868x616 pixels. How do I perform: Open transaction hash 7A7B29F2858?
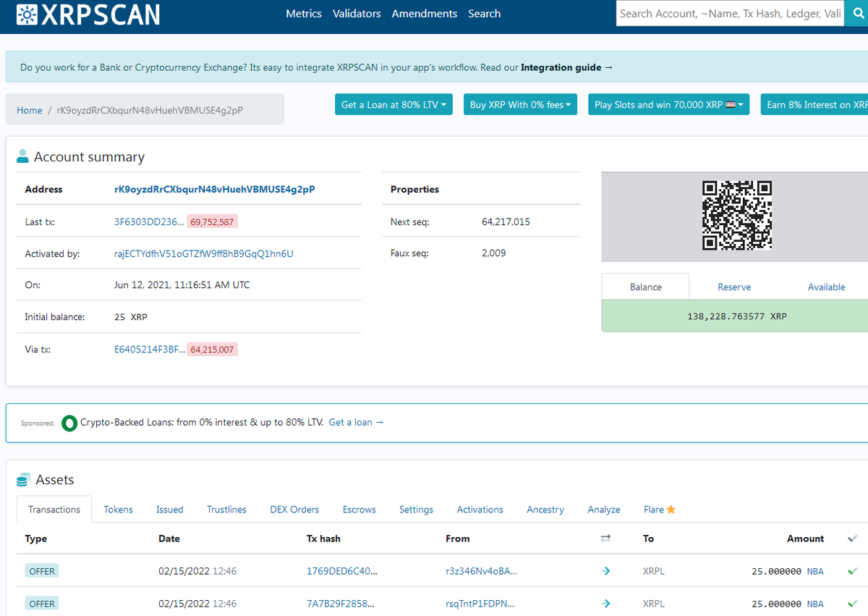341,604
